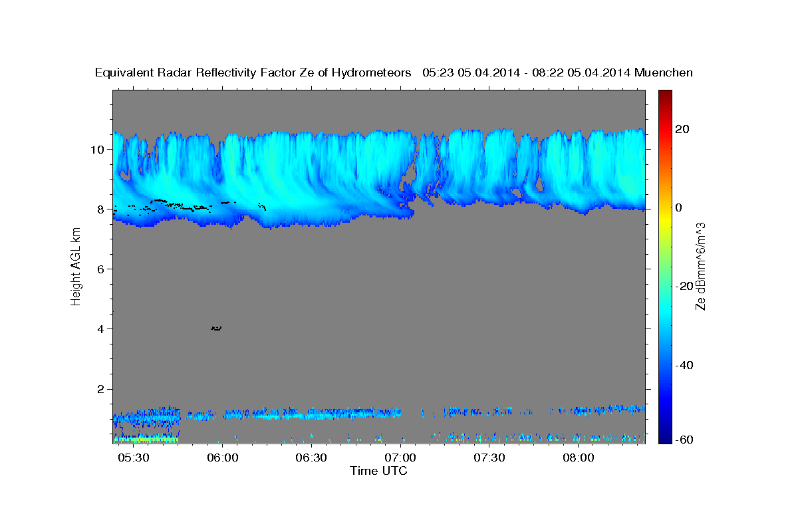Click the dark red top of the colorbar
The image size is (798, 532).
click(x=664, y=95)
